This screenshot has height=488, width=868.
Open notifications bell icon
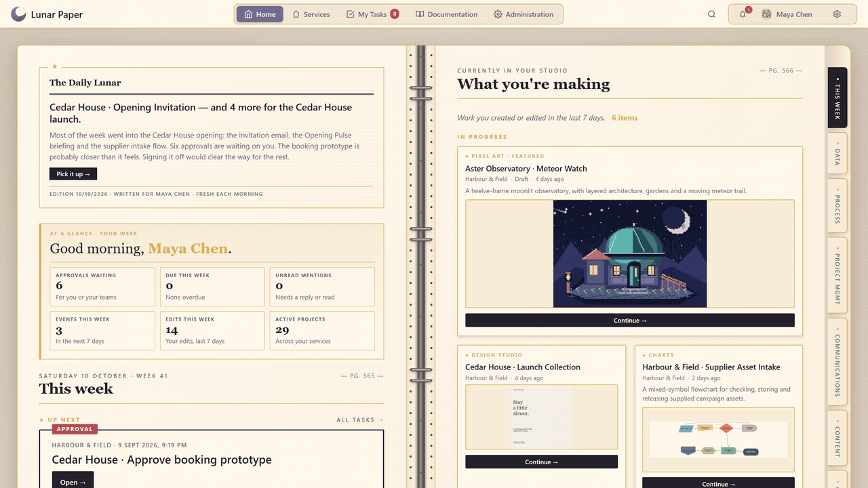coord(743,14)
